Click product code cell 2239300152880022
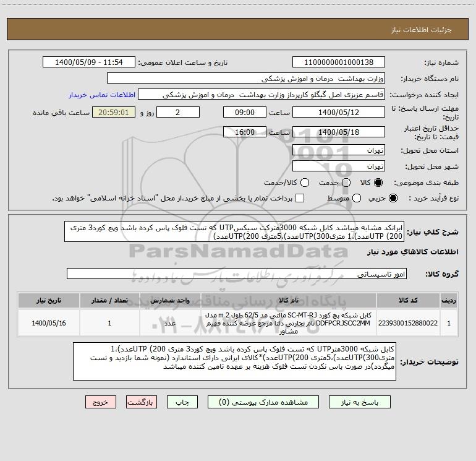Image resolution: width=476 pixels, height=461 pixels. coord(408,323)
